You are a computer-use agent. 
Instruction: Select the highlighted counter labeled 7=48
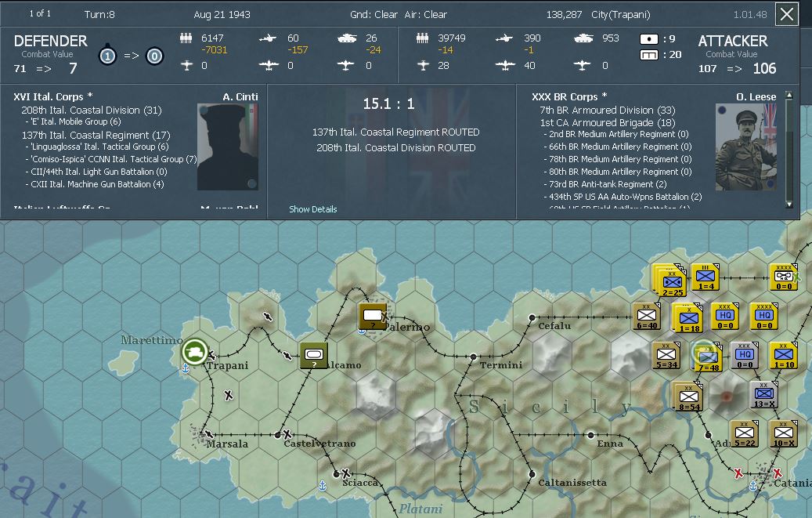click(x=708, y=357)
